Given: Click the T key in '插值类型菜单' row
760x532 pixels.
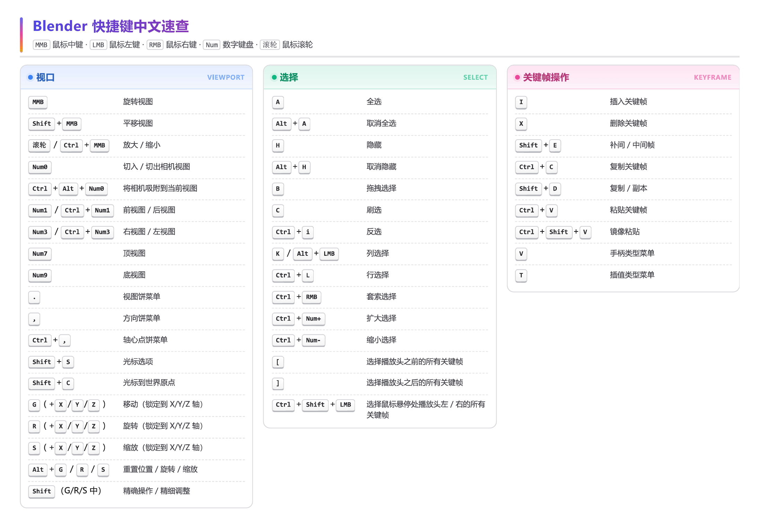Looking at the screenshot, I should tap(521, 276).
